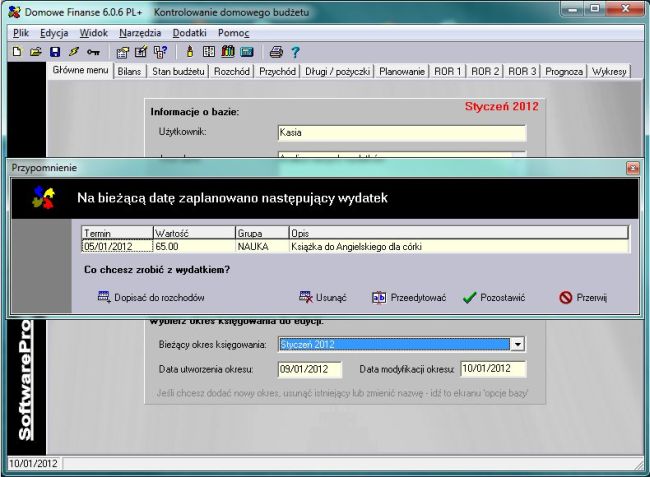This screenshot has height=477, width=650.
Task: Select the Termin cell 05/01/2012
Action: [x=117, y=247]
